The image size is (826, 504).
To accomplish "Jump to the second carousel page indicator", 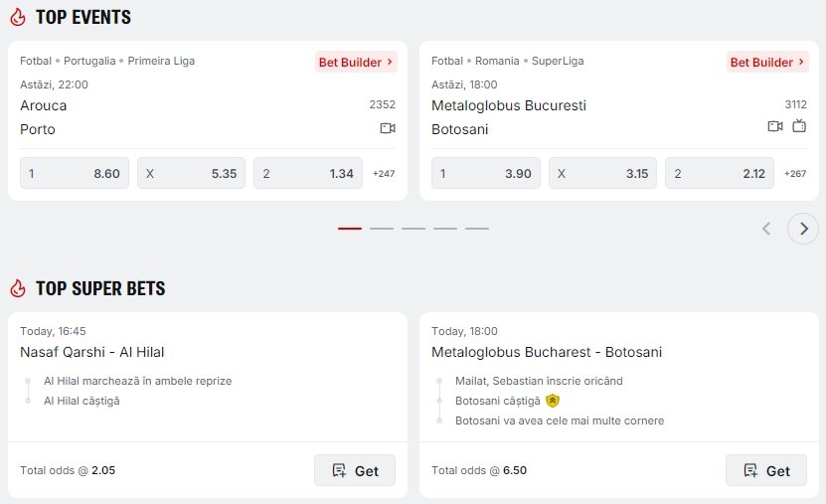I will [x=382, y=229].
